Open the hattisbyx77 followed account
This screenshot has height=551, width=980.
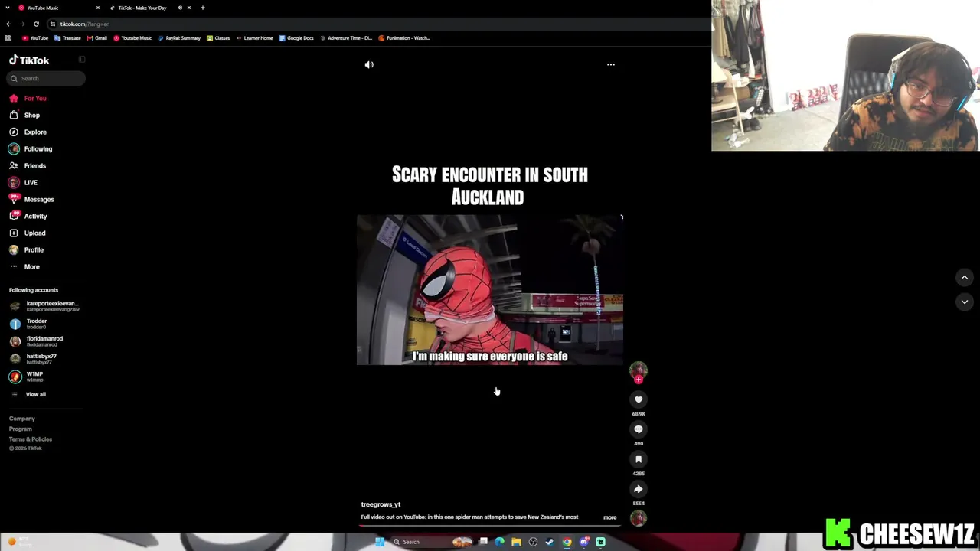[33, 359]
